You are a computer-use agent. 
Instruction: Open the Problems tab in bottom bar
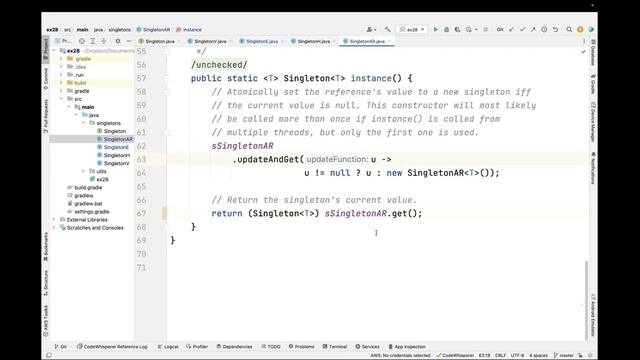[301, 347]
